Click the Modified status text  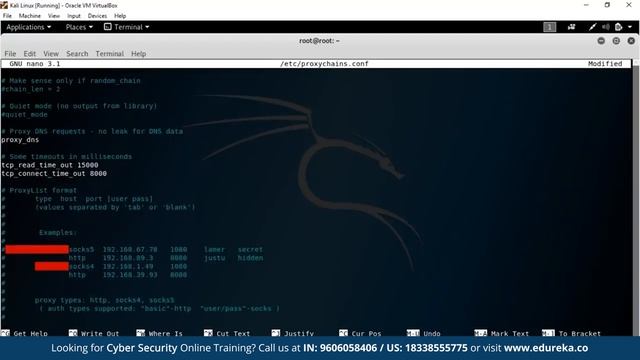pyautogui.click(x=605, y=64)
